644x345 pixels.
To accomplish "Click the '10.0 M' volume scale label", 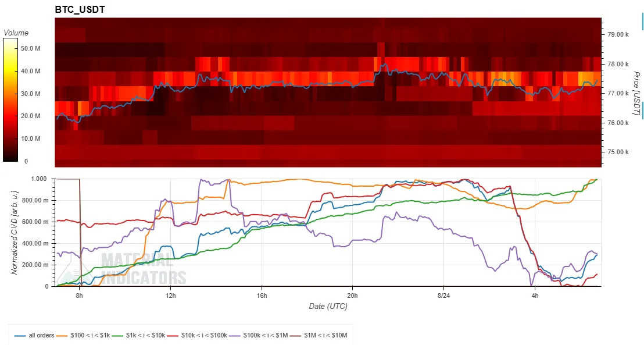I will click(x=30, y=138).
